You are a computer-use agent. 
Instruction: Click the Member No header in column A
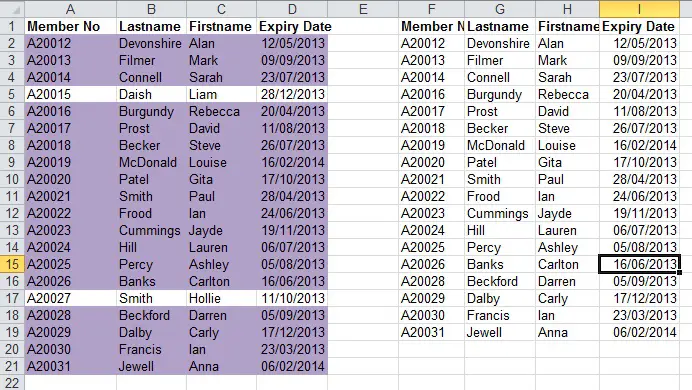click(71, 26)
